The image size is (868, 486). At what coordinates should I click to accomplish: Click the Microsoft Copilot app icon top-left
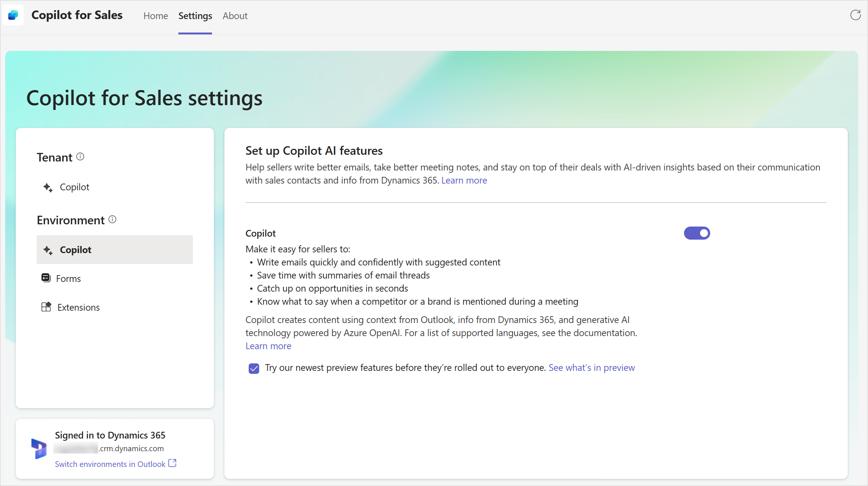(x=13, y=15)
